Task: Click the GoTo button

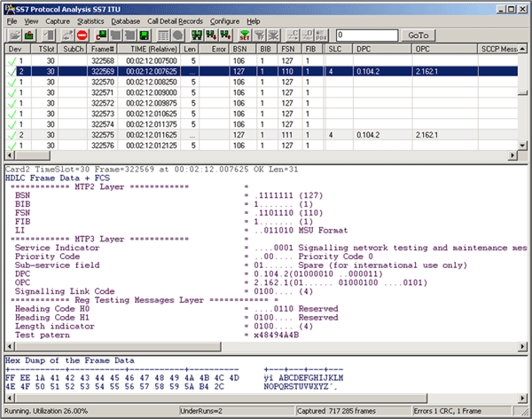Action: pos(418,35)
